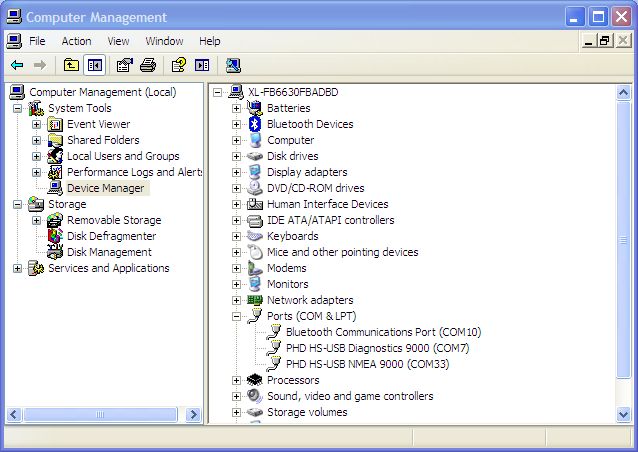
Task: Toggle the Show/Hide Console Tree button
Action: point(95,65)
